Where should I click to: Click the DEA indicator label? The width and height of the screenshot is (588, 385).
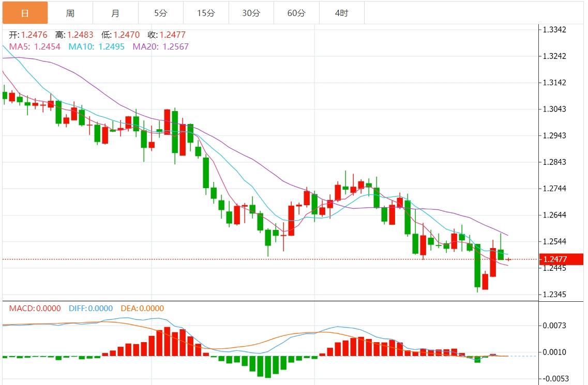click(142, 309)
